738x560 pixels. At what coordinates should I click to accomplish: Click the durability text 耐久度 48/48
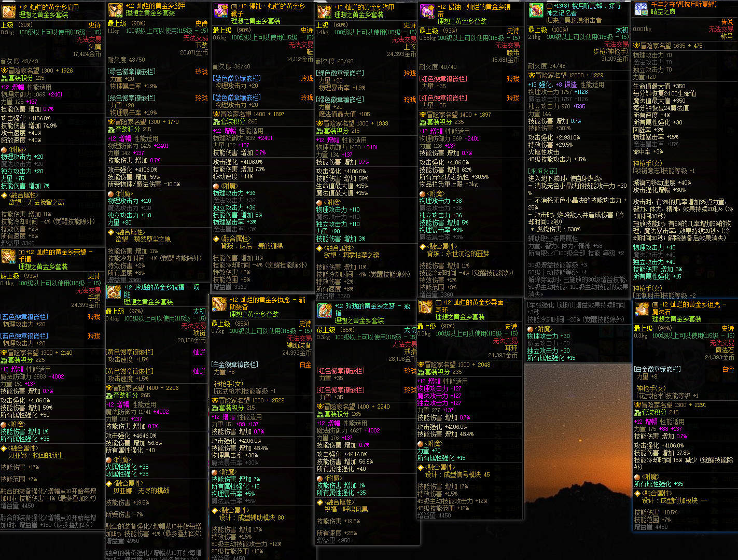20,61
